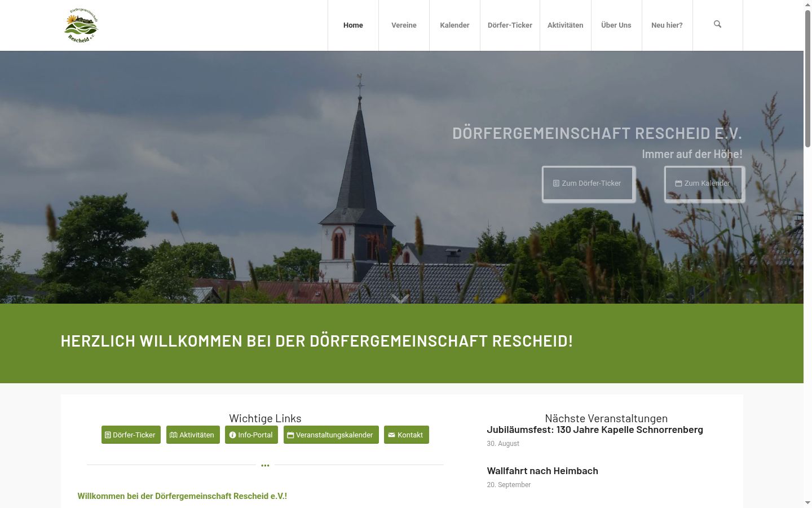Open the Kalender menu item
Viewport: 812px width, 508px height.
pos(454,25)
